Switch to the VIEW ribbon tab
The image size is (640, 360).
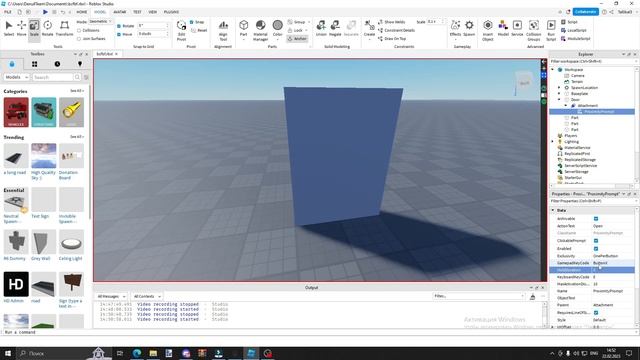point(153,12)
